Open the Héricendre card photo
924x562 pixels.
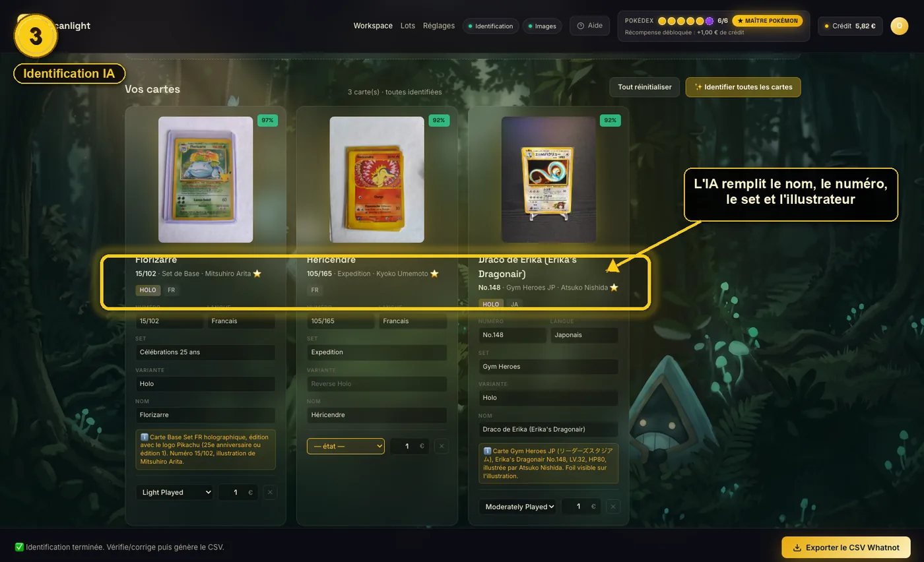pyautogui.click(x=377, y=179)
